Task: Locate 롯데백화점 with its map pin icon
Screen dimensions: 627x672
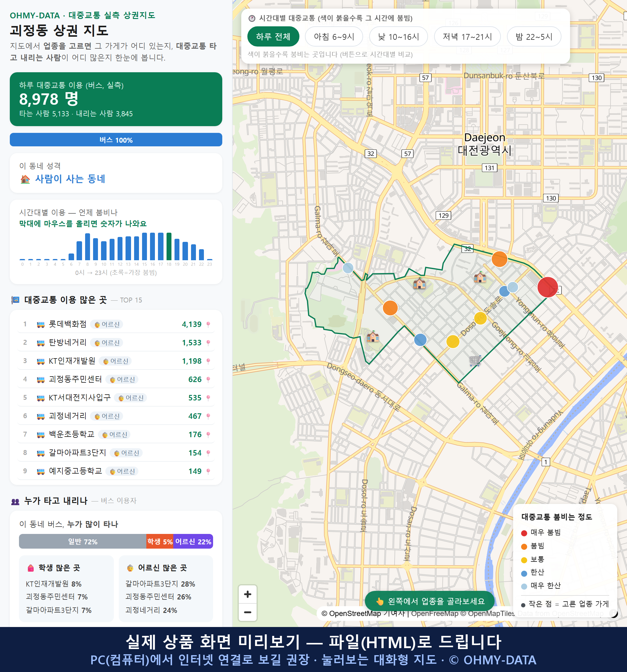Action: pos(208,324)
